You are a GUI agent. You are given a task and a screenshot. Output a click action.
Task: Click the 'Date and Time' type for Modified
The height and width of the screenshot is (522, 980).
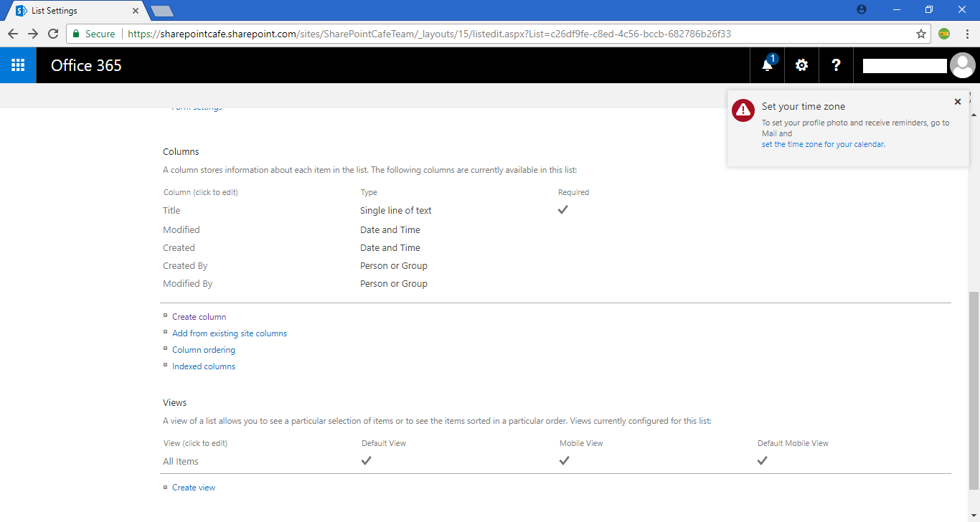[x=390, y=230]
